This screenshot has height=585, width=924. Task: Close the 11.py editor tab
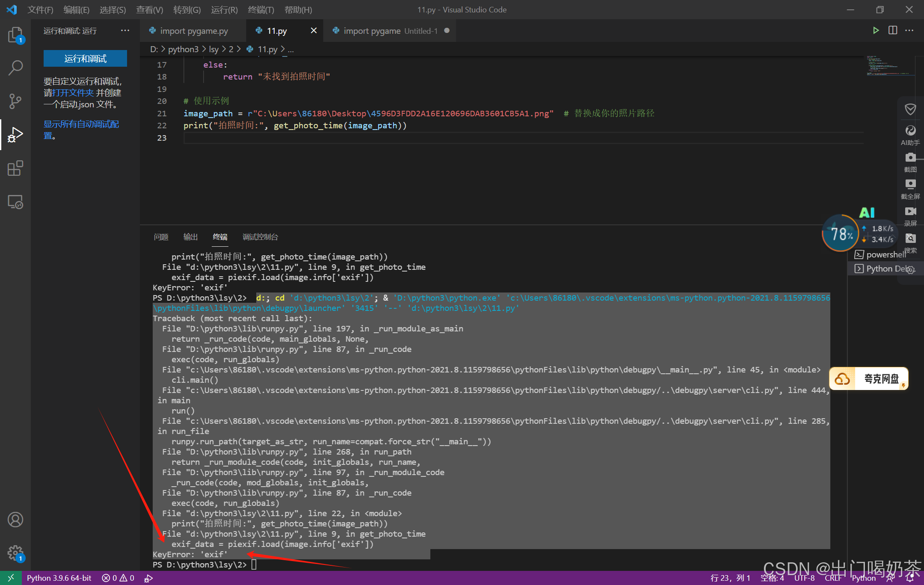tap(314, 30)
